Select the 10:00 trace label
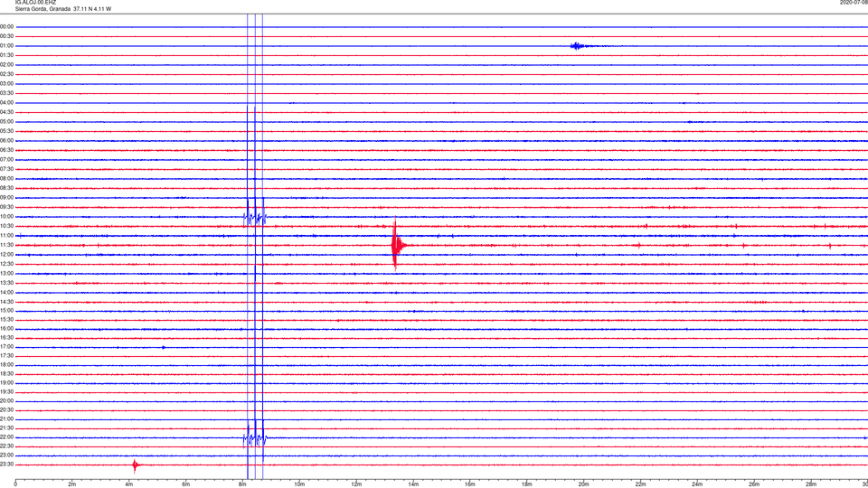868x488 pixels. tap(7, 217)
